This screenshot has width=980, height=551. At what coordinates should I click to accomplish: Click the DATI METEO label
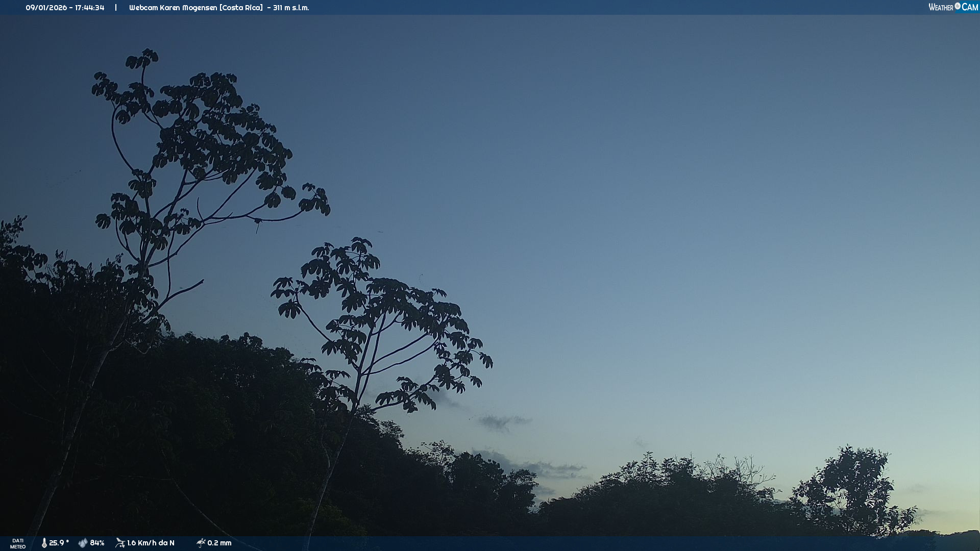(x=18, y=543)
